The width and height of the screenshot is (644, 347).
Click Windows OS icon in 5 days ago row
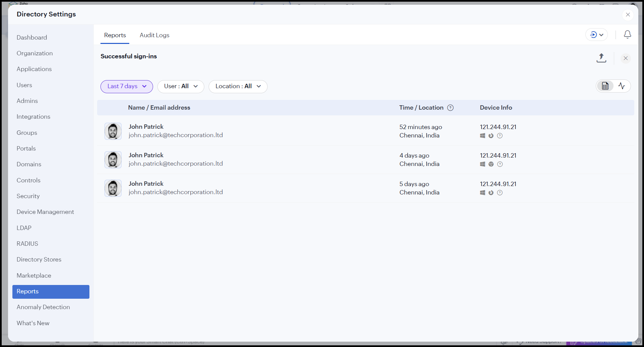[x=483, y=193]
